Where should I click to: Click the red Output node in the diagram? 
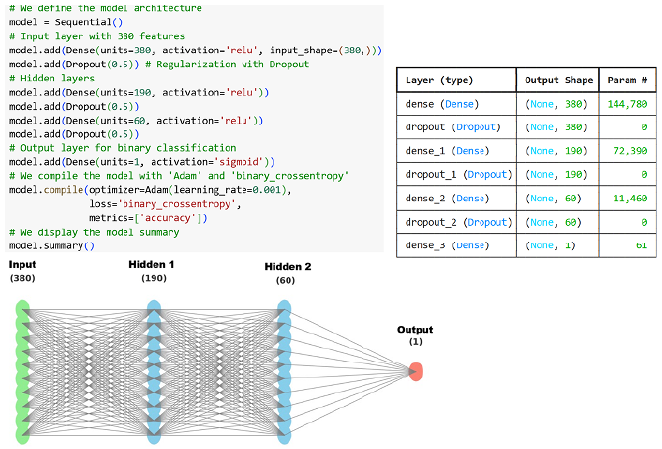(416, 371)
